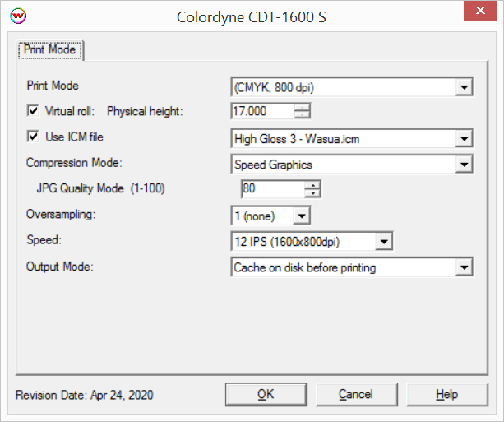
Task: Open Output Mode dropdown Cache on disk
Action: tap(352, 267)
